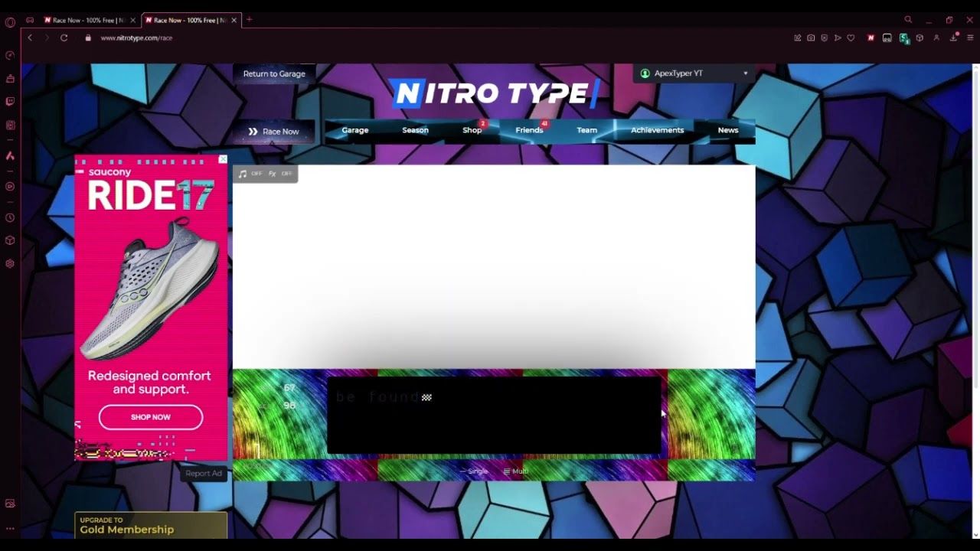
Task: Open the Friends menu item
Action: [x=529, y=130]
